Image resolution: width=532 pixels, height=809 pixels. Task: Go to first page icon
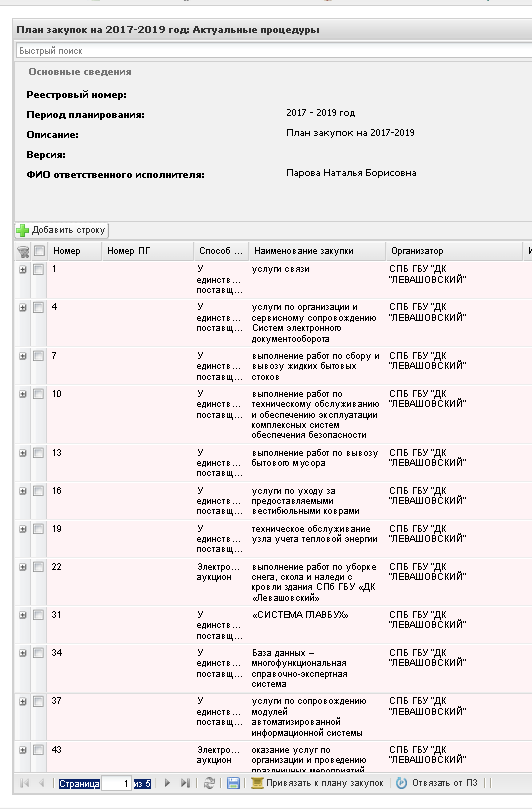click(x=24, y=783)
